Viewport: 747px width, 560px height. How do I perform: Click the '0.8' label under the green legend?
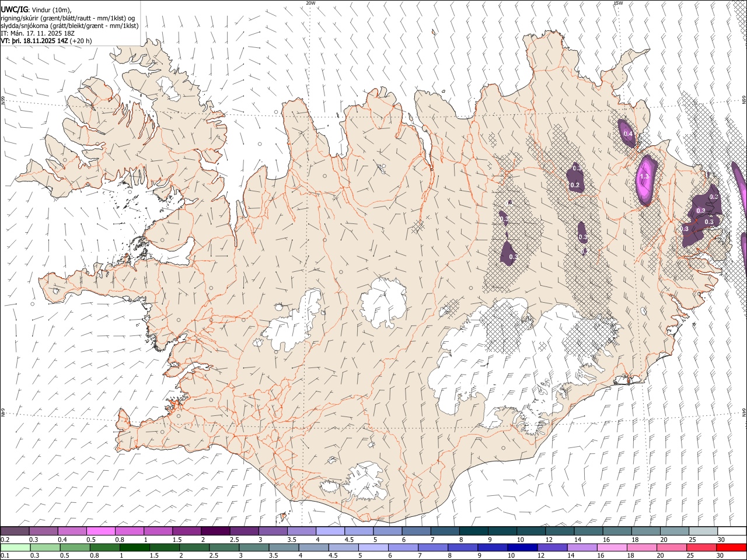[x=95, y=555]
